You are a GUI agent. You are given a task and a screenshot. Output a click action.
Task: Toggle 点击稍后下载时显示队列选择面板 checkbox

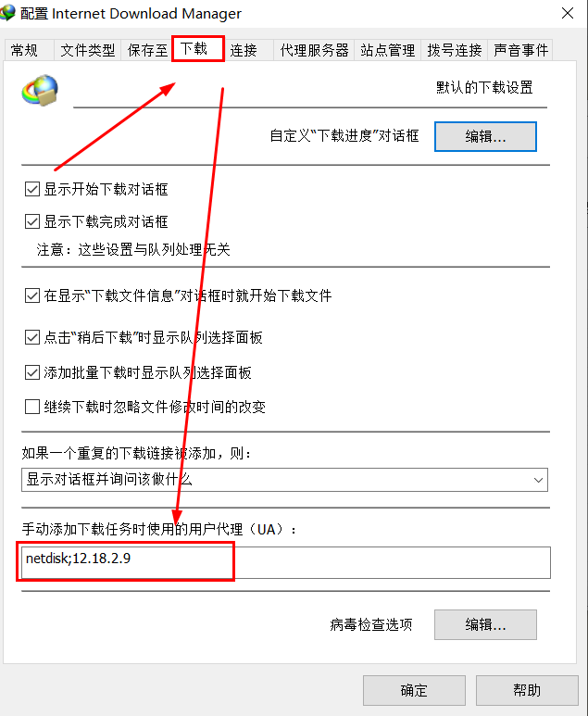click(x=32, y=337)
